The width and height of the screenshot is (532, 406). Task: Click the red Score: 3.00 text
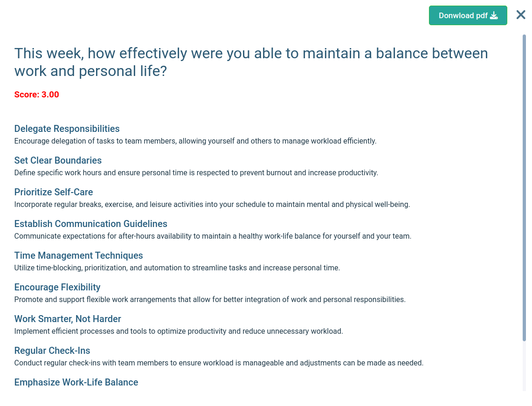[x=37, y=94]
